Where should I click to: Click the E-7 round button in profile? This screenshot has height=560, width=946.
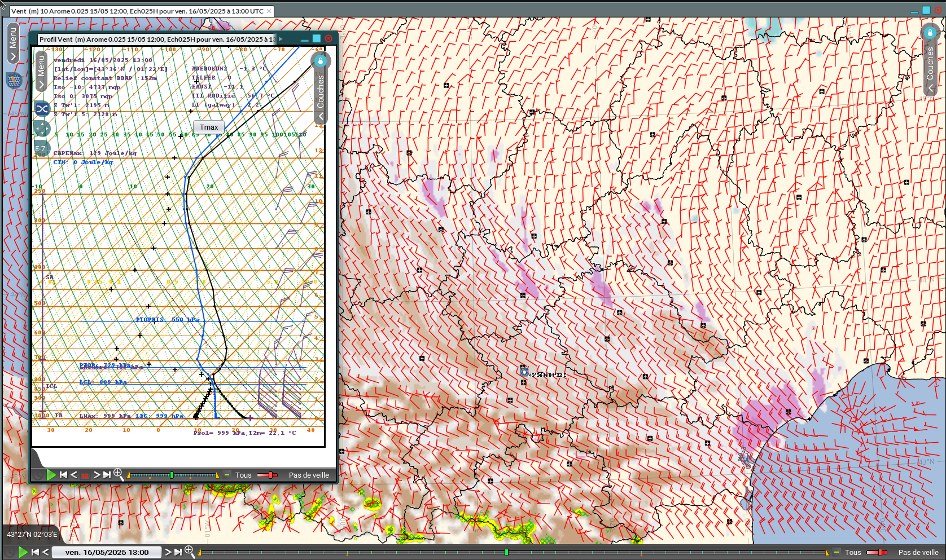pos(40,148)
